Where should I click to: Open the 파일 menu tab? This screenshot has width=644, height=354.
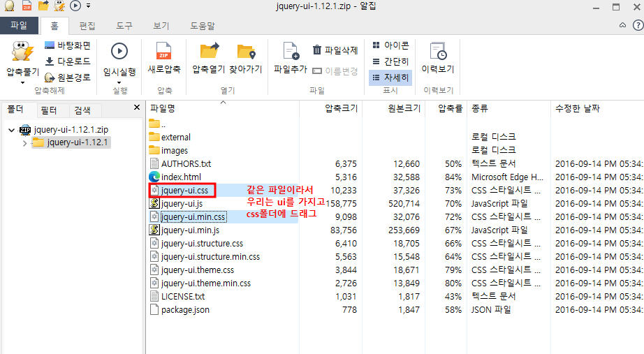click(20, 25)
